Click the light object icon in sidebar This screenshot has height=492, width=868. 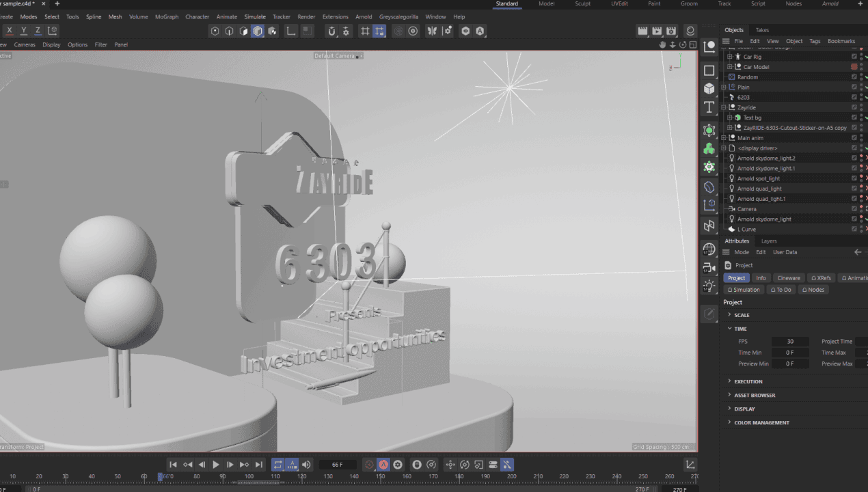[709, 286]
